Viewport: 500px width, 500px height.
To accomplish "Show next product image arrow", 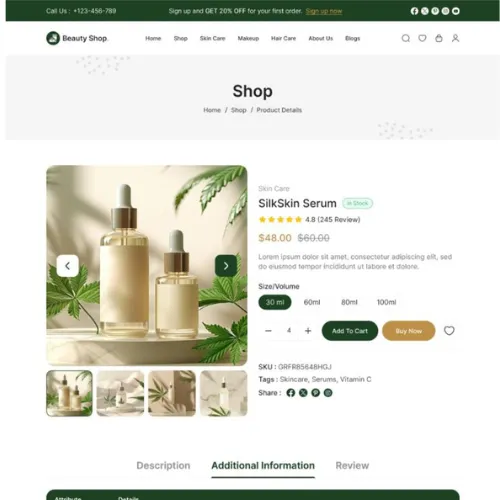I will [226, 266].
